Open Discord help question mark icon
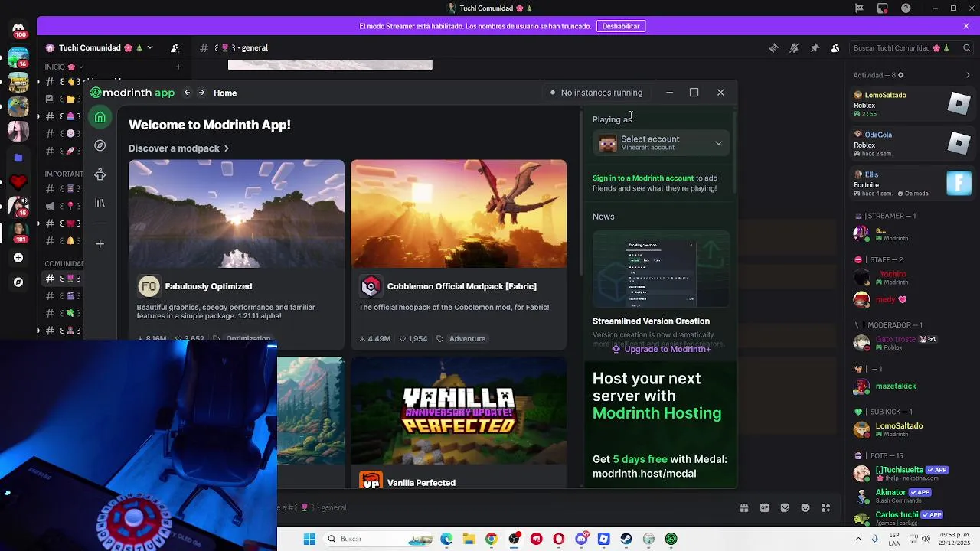 pos(906,8)
